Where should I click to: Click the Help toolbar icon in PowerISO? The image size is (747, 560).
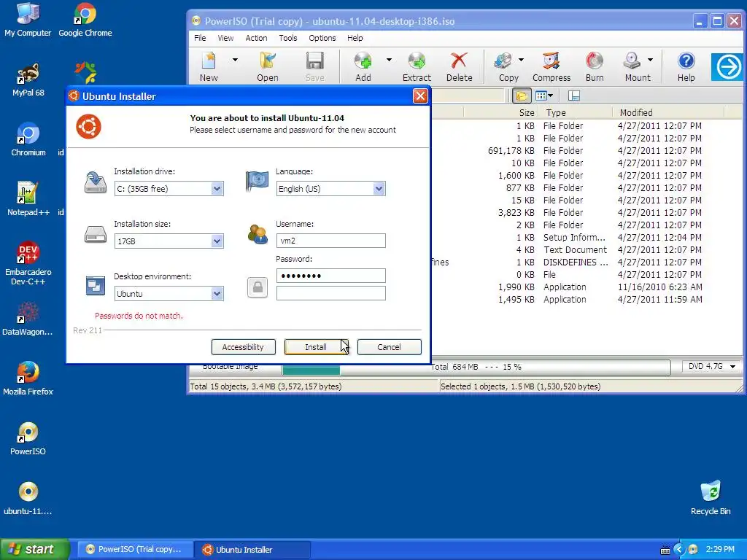(686, 67)
